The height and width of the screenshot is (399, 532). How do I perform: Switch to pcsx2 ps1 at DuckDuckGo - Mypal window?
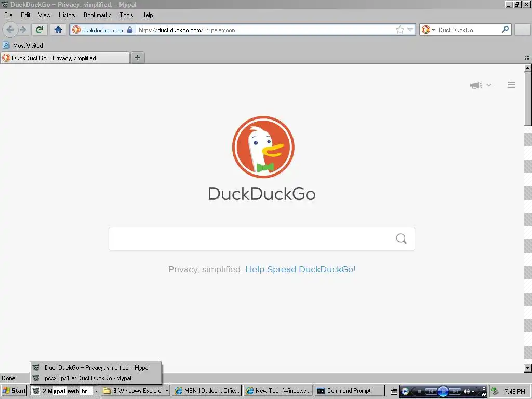[x=96, y=378]
